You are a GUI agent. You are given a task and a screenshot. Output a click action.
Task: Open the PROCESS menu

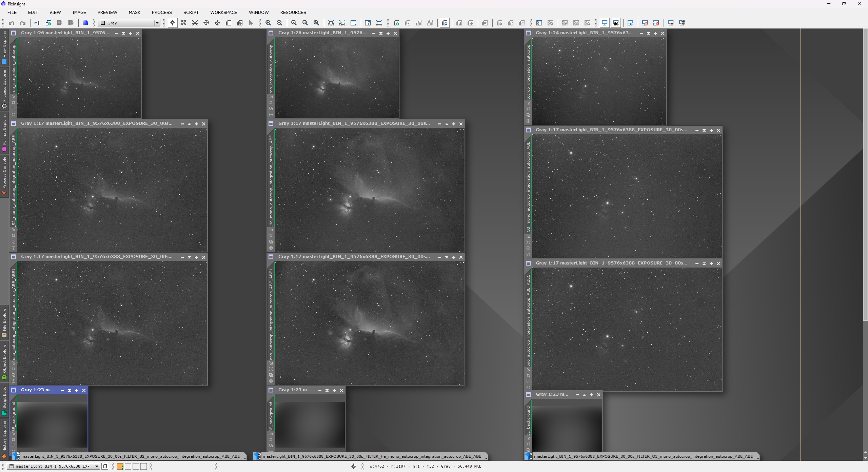click(x=162, y=12)
